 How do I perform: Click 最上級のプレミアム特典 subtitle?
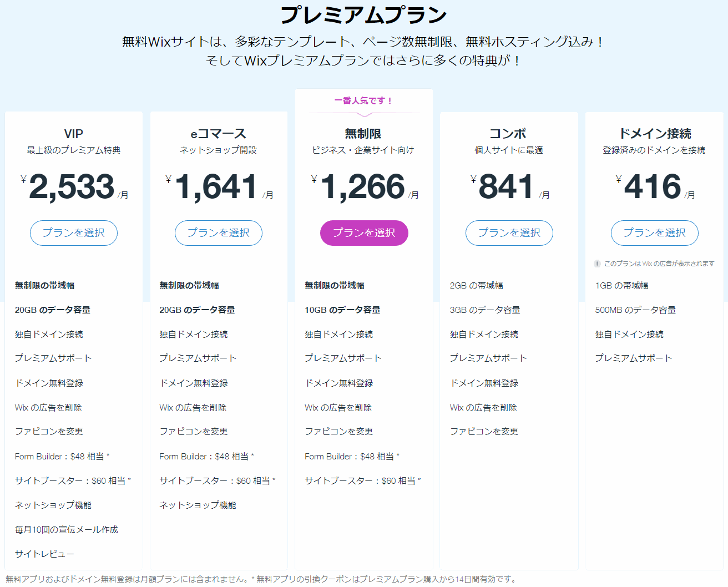tap(74, 150)
